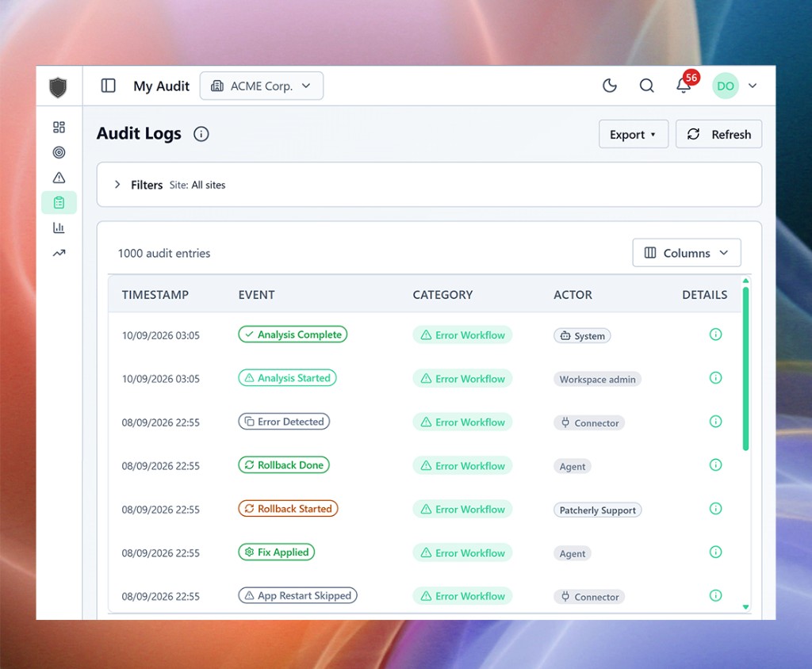Click the Rollback Done event badge
Image resolution: width=812 pixels, height=669 pixels.
coord(284,465)
